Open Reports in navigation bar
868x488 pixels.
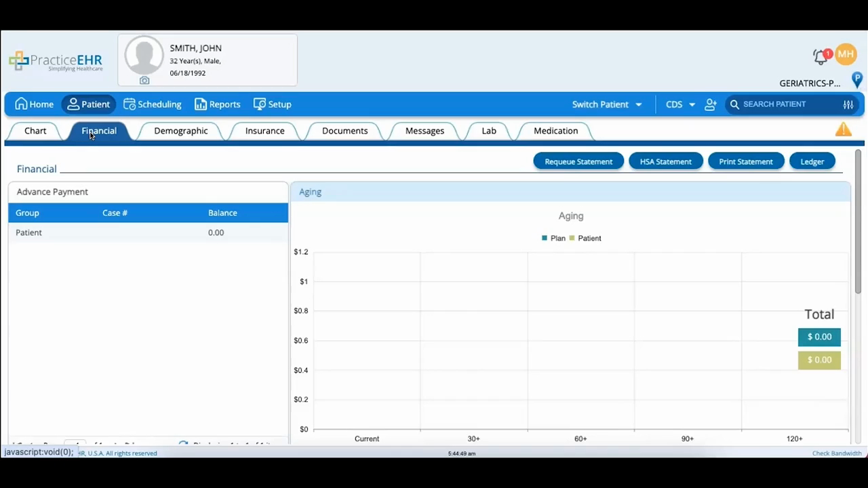(x=217, y=104)
